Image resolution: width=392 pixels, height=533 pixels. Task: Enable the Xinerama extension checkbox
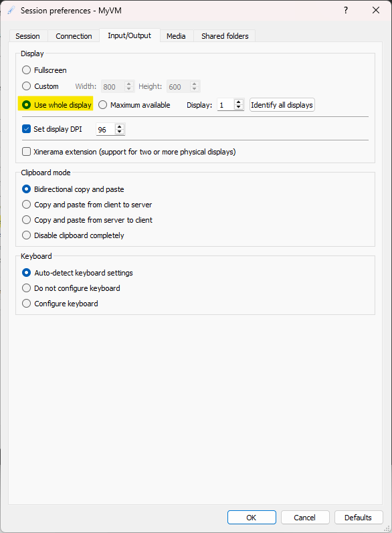point(26,152)
